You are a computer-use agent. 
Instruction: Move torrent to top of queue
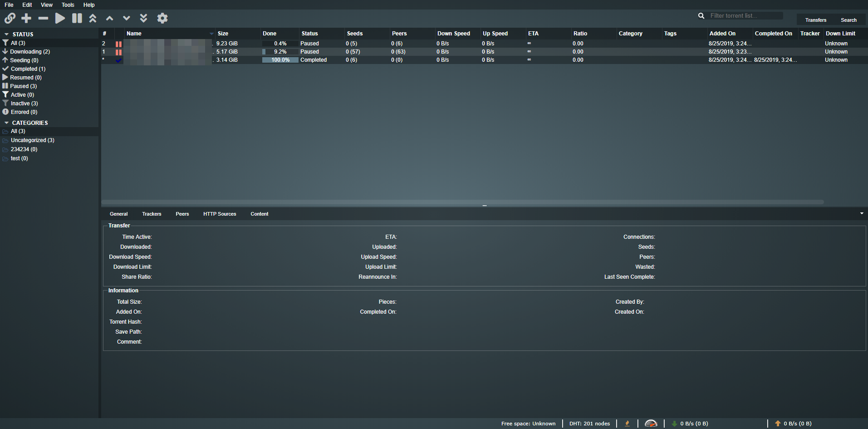point(93,18)
